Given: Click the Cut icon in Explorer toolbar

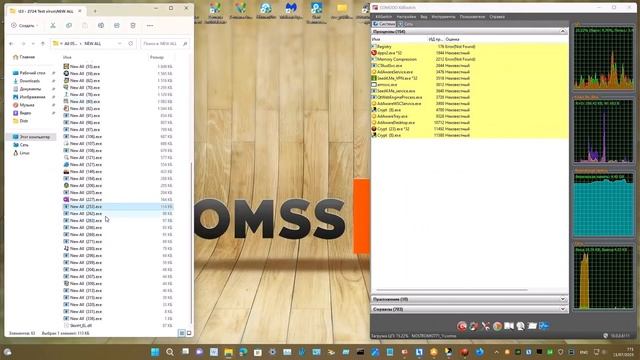Looking at the screenshot, I should pyautogui.click(x=53, y=25).
